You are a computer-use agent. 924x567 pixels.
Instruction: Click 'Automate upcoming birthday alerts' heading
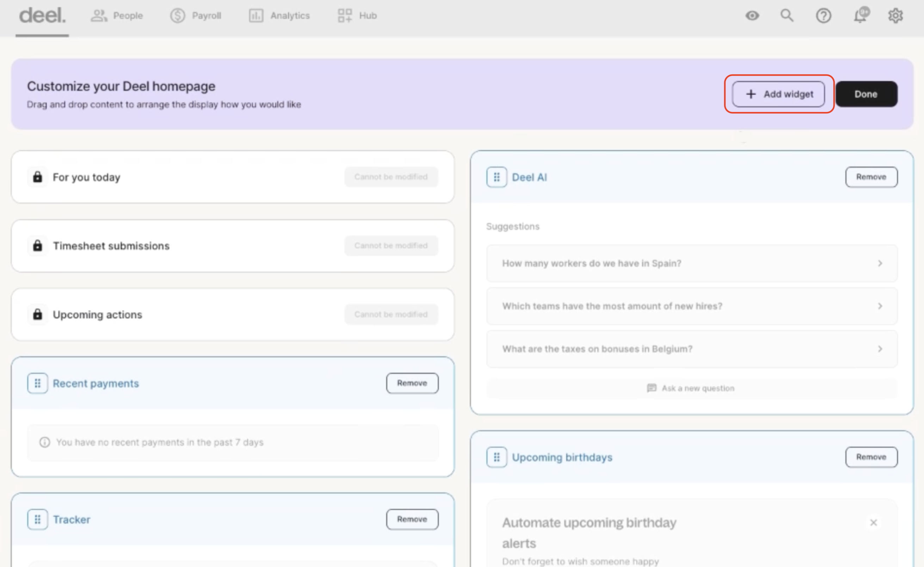coord(589,533)
